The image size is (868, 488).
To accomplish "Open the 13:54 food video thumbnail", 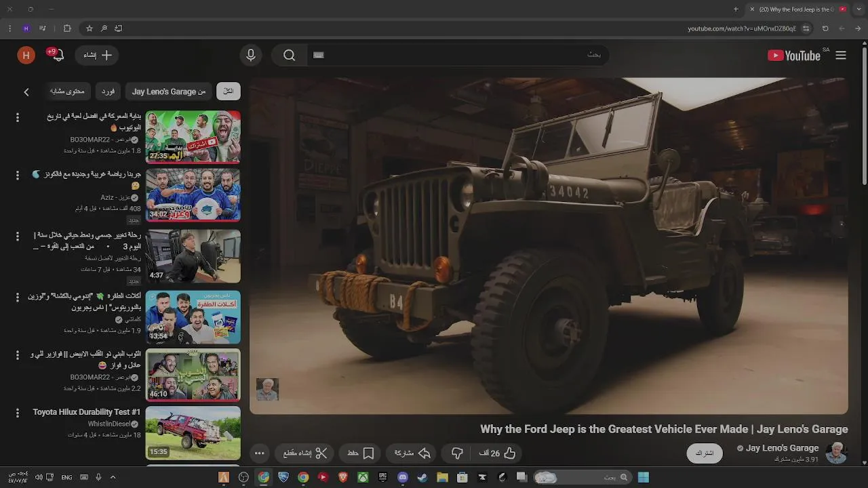I will pyautogui.click(x=193, y=317).
